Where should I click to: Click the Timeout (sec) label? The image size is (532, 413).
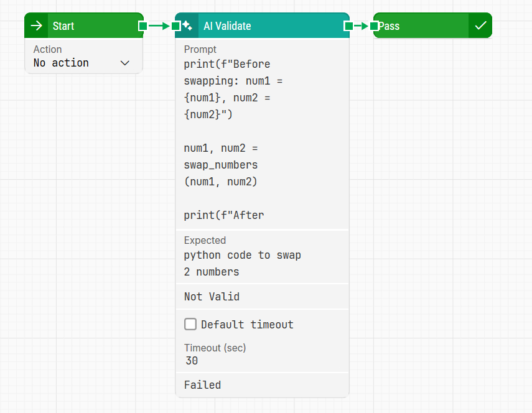pyautogui.click(x=215, y=348)
